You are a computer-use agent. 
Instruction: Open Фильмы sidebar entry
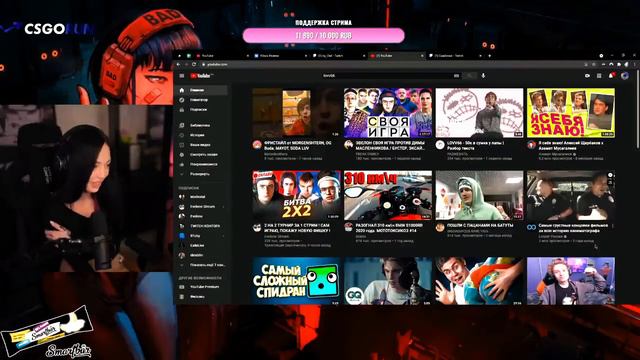202,297
